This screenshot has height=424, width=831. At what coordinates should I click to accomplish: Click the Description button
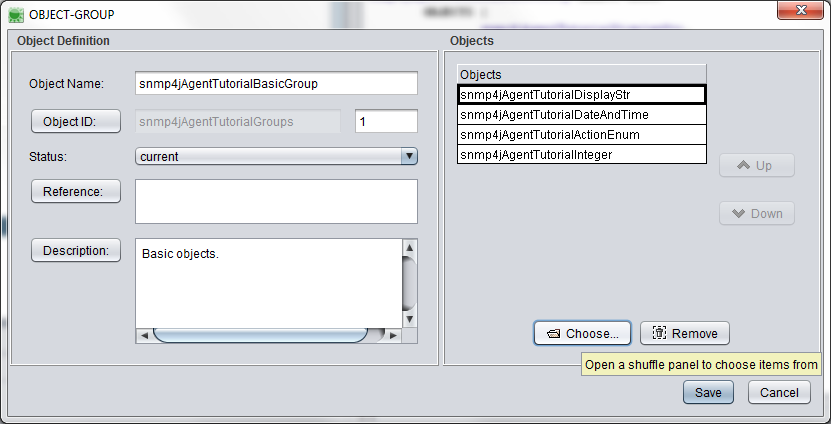coord(76,251)
